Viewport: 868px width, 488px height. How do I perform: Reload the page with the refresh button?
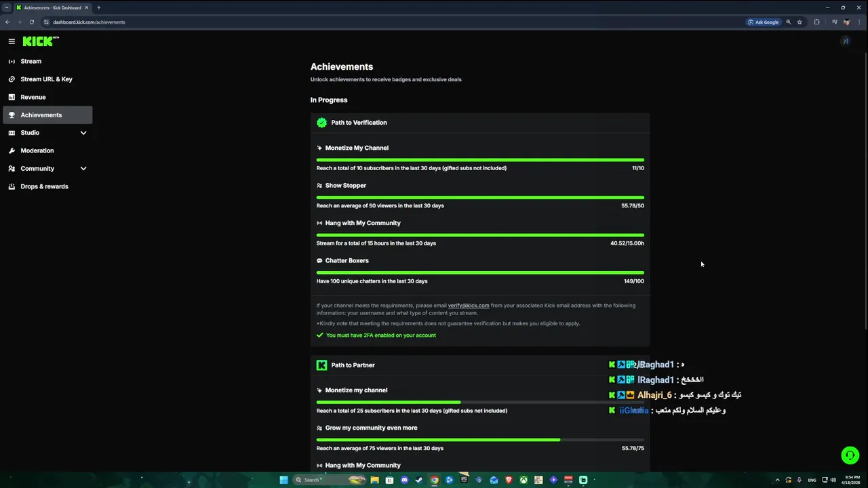tap(31, 22)
